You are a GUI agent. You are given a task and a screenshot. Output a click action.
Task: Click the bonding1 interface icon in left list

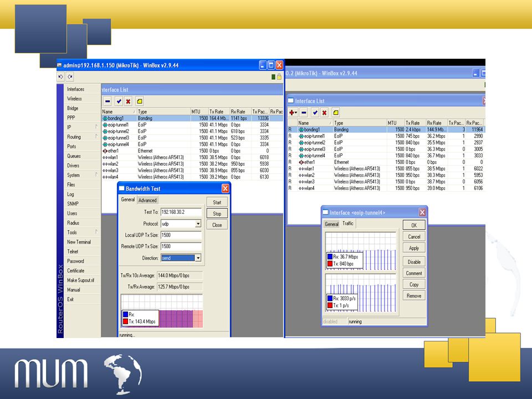coord(105,119)
